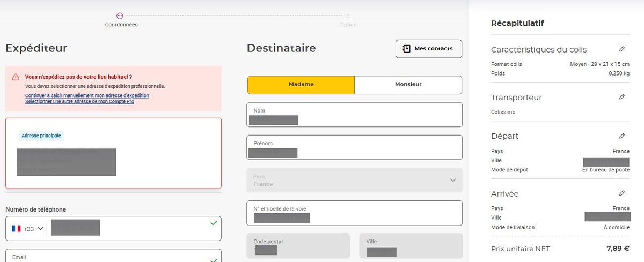Edit Arrivée section pencil icon

622,193
